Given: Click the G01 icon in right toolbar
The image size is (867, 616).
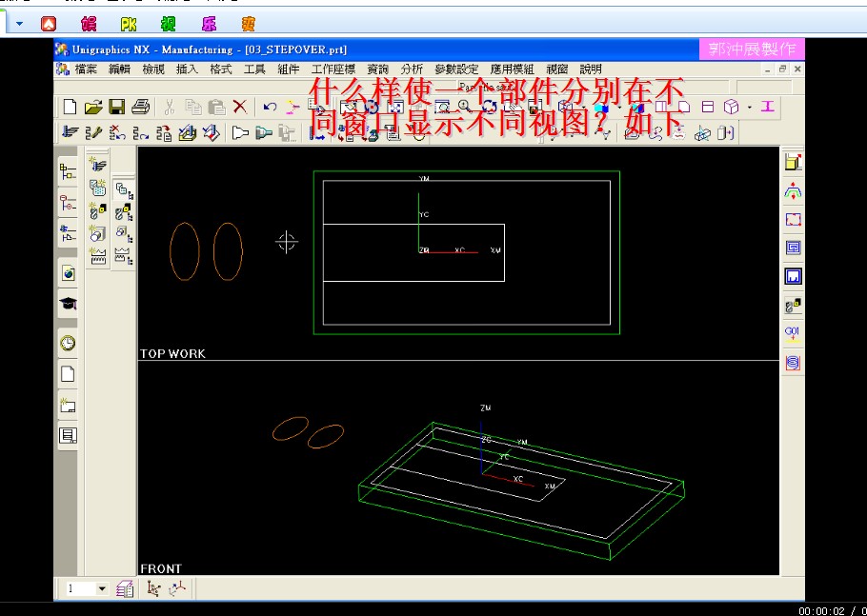Looking at the screenshot, I should click(x=793, y=333).
